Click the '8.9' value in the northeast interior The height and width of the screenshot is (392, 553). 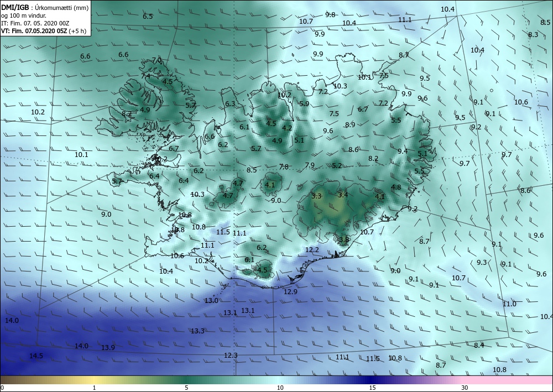[350, 124]
